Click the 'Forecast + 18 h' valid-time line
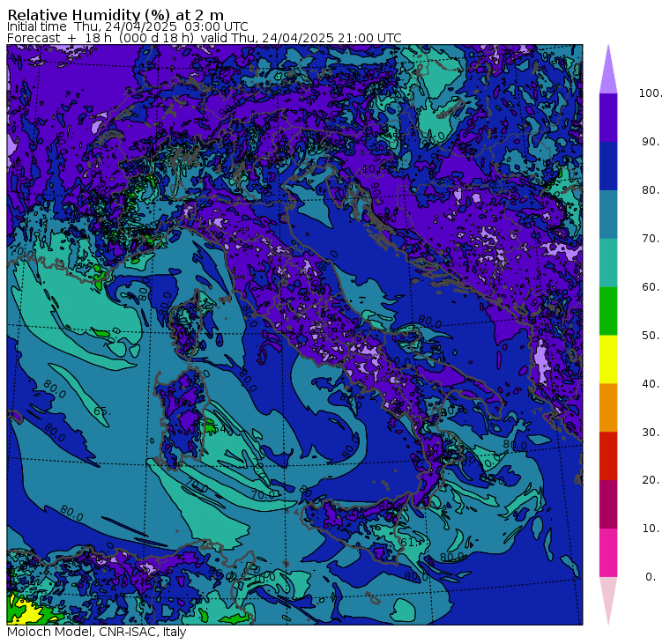The width and height of the screenshot is (670, 644). (x=205, y=38)
